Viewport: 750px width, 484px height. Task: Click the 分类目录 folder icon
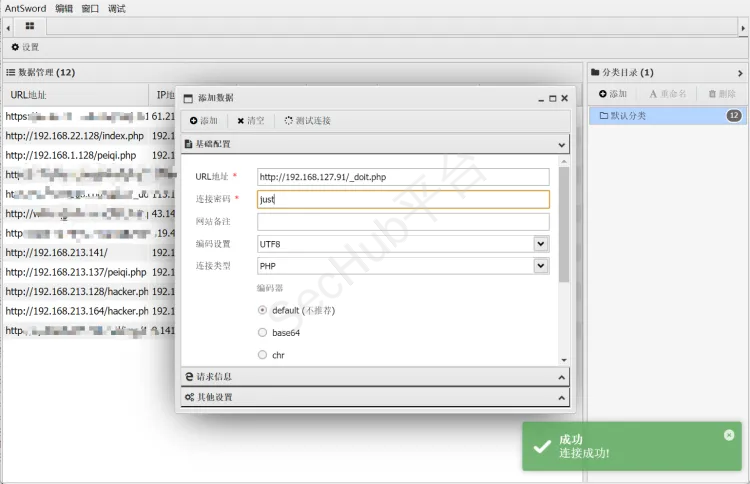[595, 72]
